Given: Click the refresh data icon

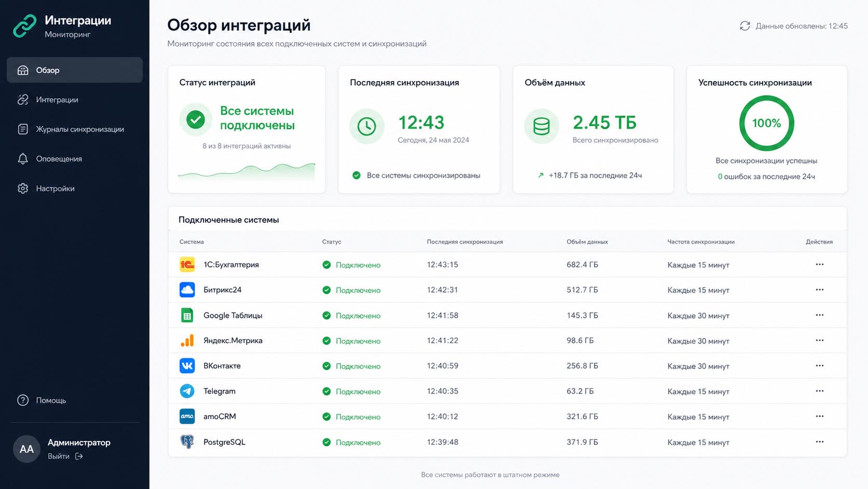Looking at the screenshot, I should coord(745,26).
